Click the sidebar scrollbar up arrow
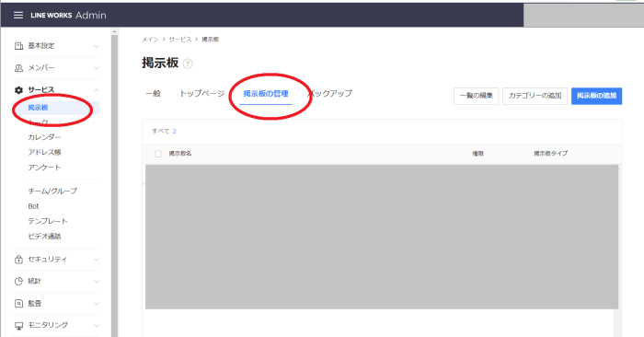 coord(115,31)
